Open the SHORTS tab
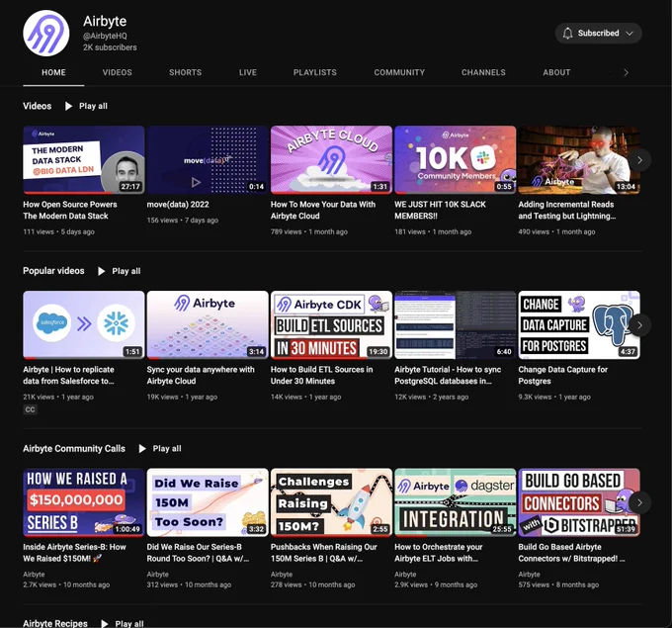Screen dimensions: 672x628 click(185, 72)
